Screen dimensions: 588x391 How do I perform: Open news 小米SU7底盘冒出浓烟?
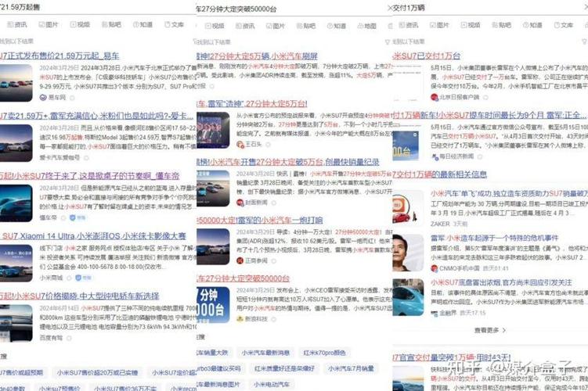pos(501,282)
